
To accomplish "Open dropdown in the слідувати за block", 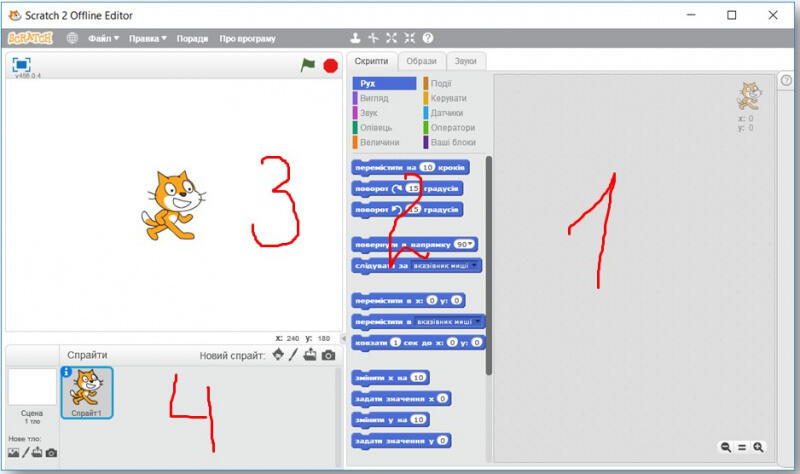I will tap(445, 266).
